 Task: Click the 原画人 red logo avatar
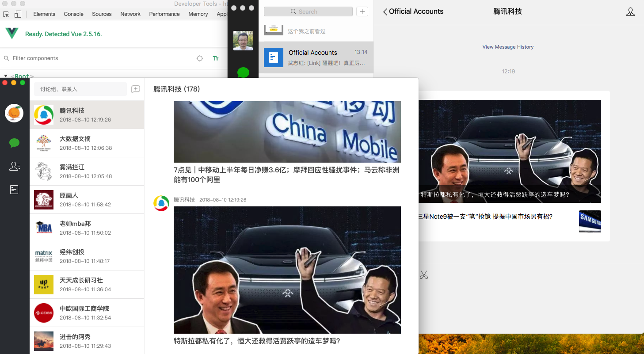[44, 200]
